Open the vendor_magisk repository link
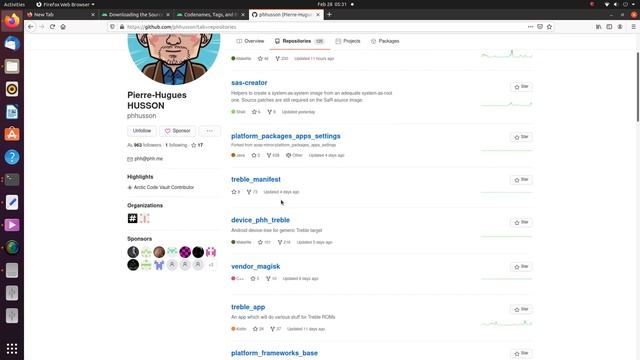 pos(256,267)
